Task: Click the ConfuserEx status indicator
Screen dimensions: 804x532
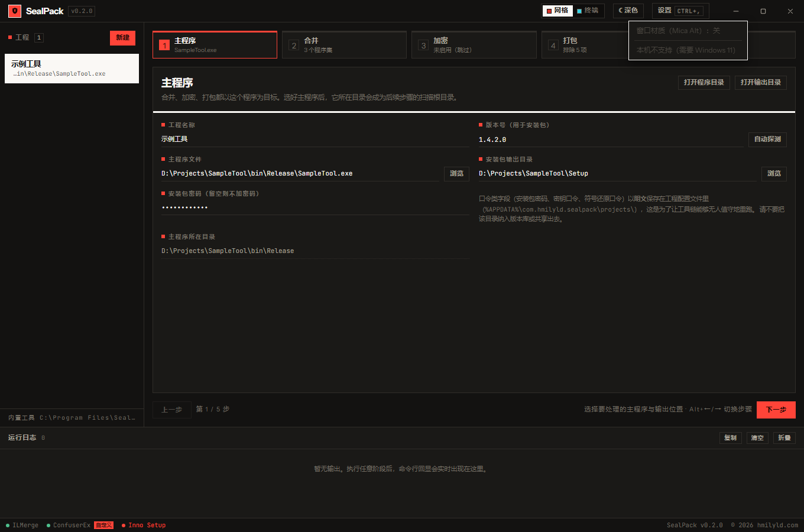Action: (x=69, y=525)
